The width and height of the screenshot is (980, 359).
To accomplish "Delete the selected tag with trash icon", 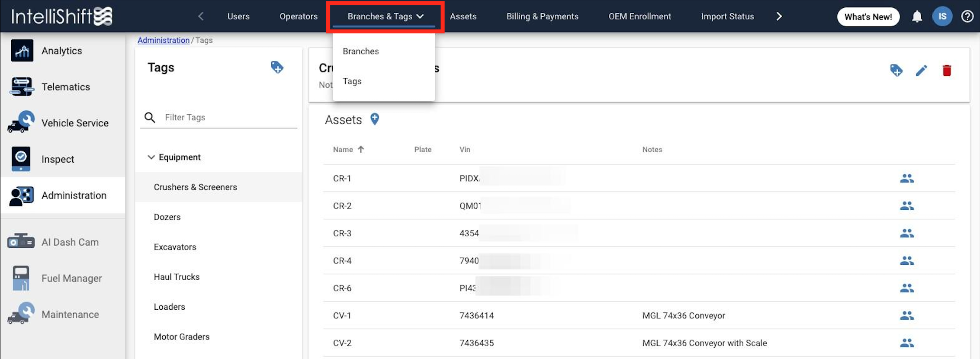I will [947, 70].
